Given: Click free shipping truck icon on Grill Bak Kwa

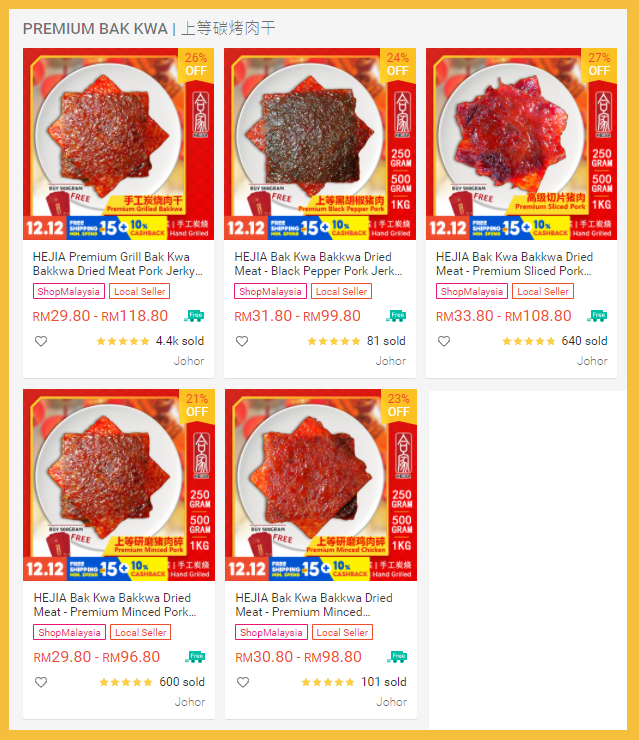Looking at the screenshot, I should 194,316.
